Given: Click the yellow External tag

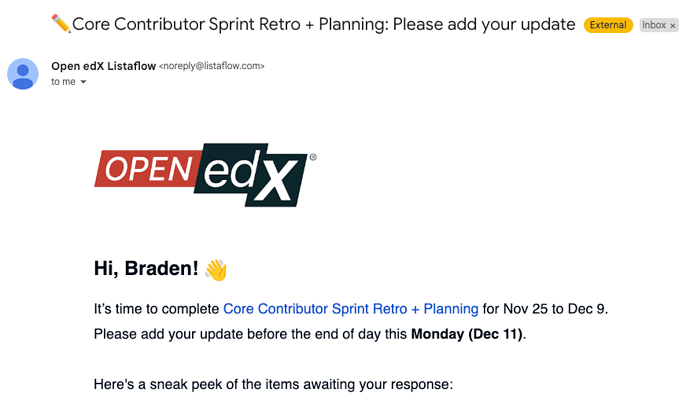Looking at the screenshot, I should point(608,25).
